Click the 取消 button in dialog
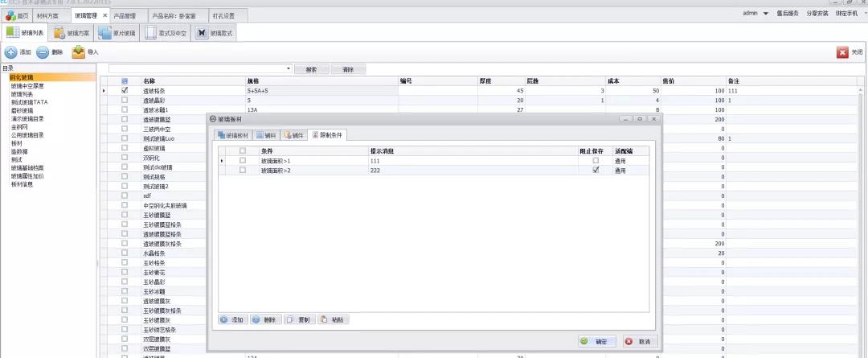 (639, 341)
